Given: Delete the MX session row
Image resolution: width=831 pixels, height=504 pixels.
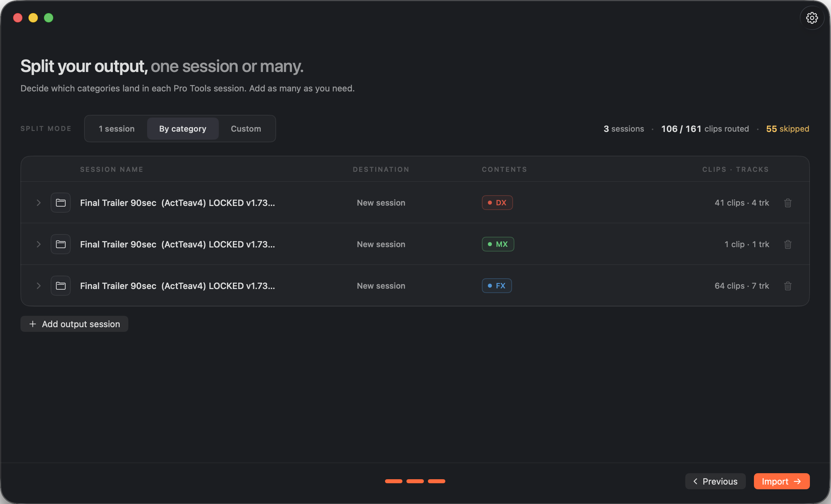Looking at the screenshot, I should pyautogui.click(x=787, y=244).
